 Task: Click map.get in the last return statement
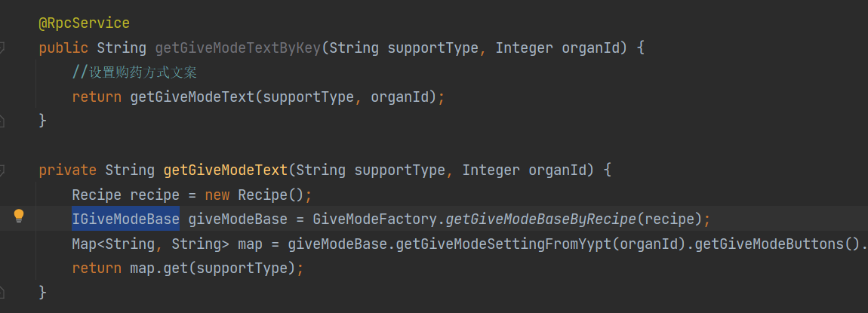coord(160,269)
